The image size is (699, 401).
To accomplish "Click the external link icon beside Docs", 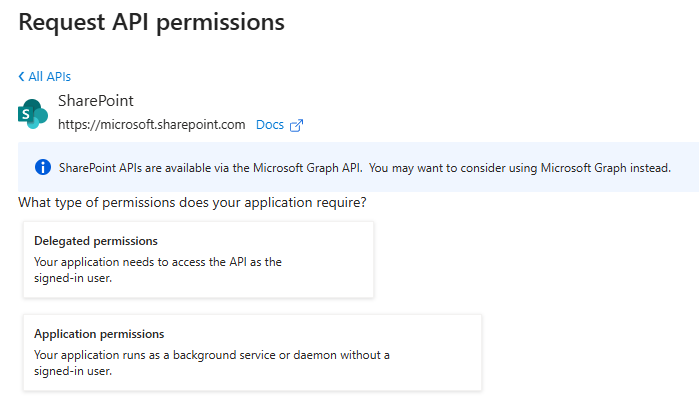I will click(296, 125).
